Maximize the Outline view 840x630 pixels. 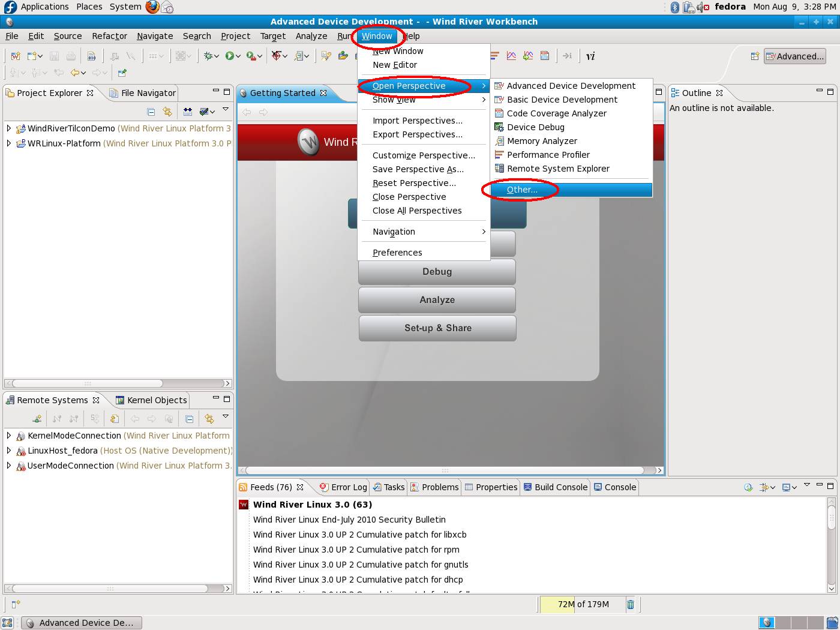pos(830,91)
